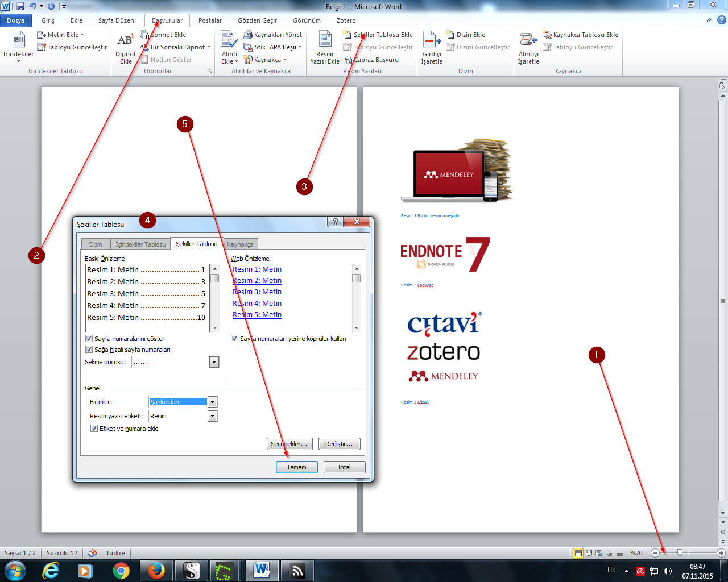
Task: Switch to the Giriş ribbon tab
Action: [48, 20]
